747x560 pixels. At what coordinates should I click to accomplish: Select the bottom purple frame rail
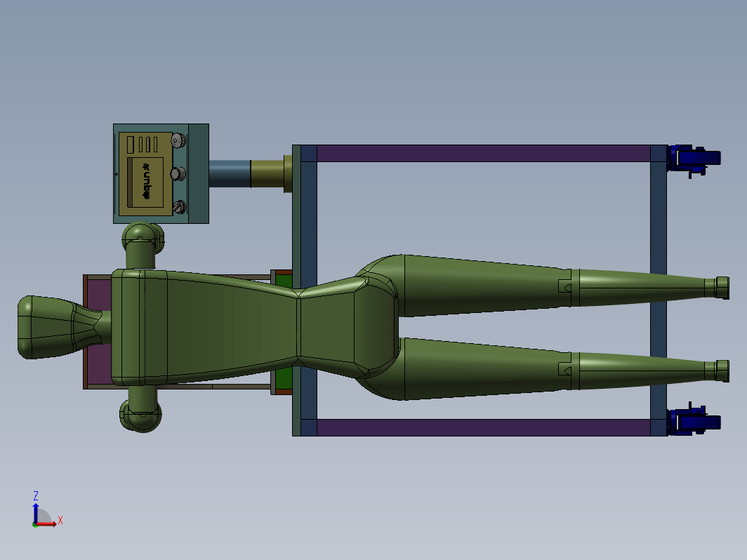point(484,427)
